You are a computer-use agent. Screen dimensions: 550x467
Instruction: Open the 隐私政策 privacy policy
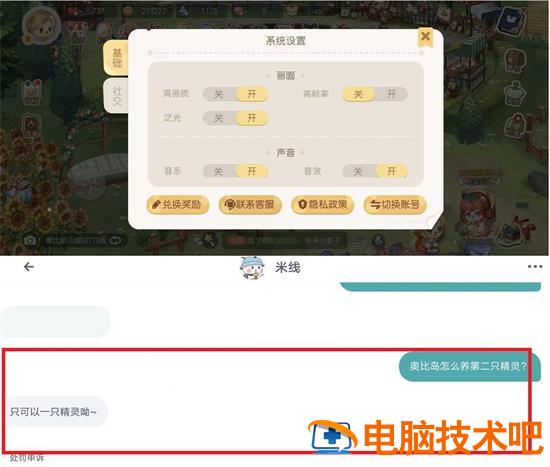point(323,205)
